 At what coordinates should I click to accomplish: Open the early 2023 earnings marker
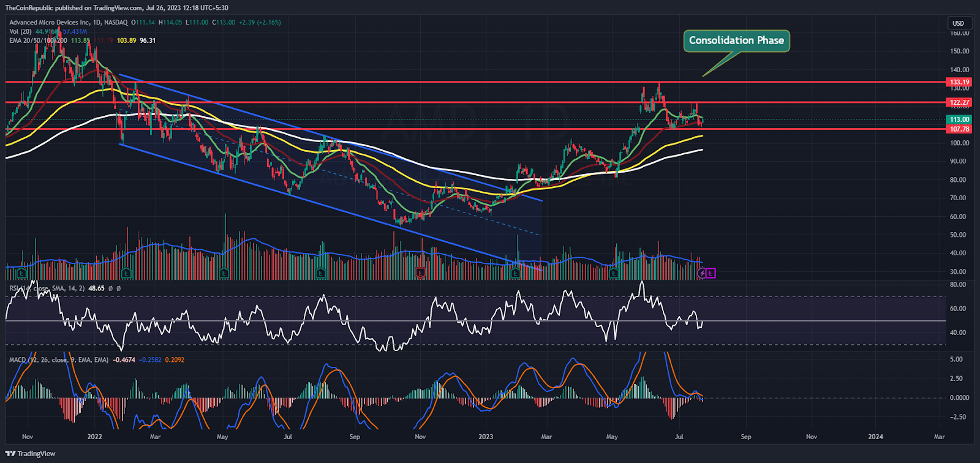pyautogui.click(x=516, y=273)
